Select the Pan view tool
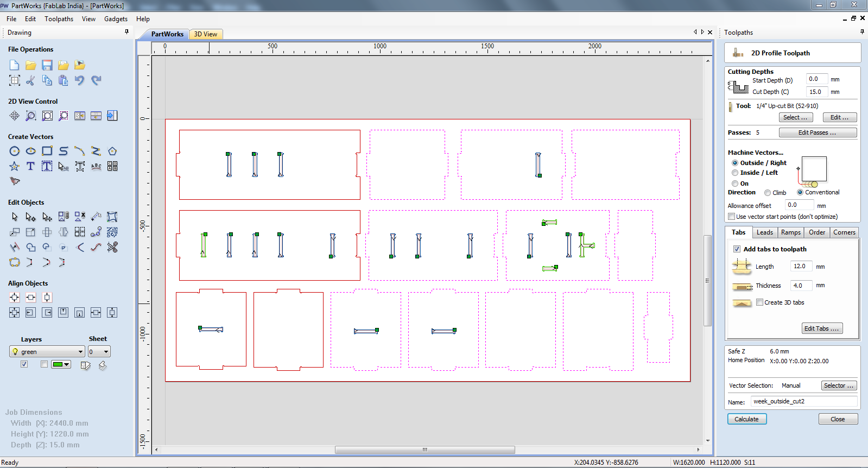This screenshot has height=468, width=868. pyautogui.click(x=15, y=116)
